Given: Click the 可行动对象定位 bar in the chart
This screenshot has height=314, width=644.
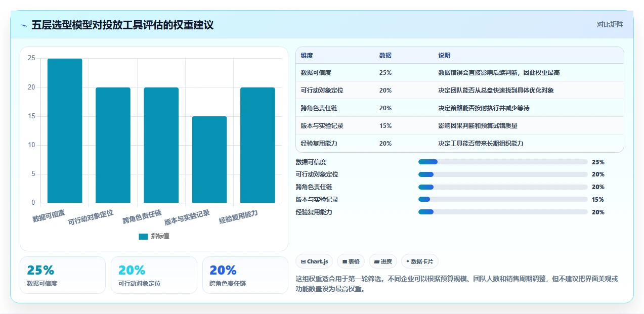Looking at the screenshot, I should (x=113, y=145).
